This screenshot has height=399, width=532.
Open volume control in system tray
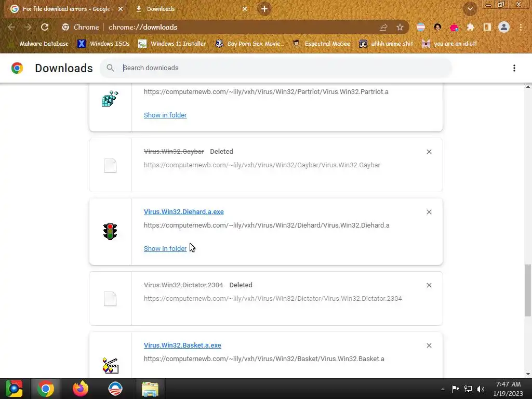click(x=481, y=389)
